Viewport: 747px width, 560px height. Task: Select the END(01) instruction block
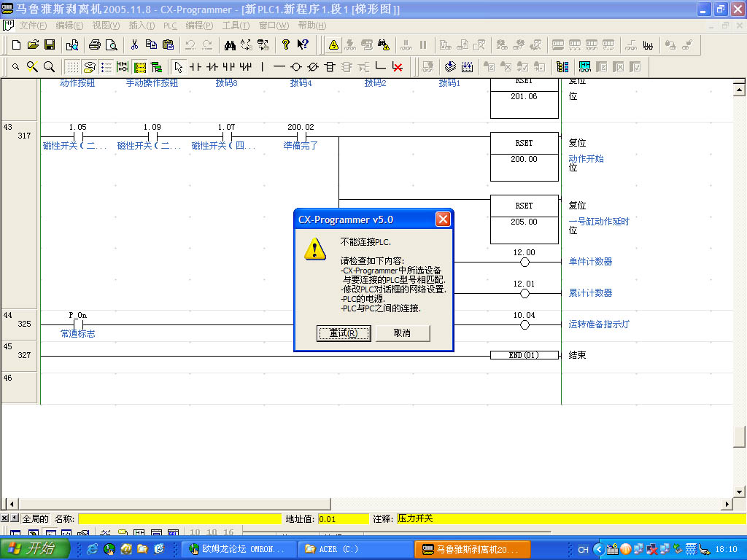click(524, 355)
